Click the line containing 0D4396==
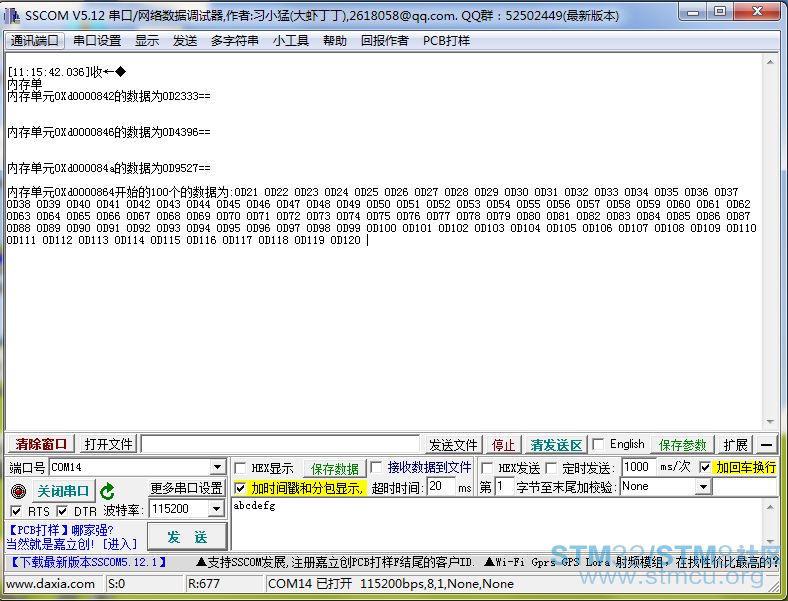This screenshot has height=601, width=788. click(109, 132)
